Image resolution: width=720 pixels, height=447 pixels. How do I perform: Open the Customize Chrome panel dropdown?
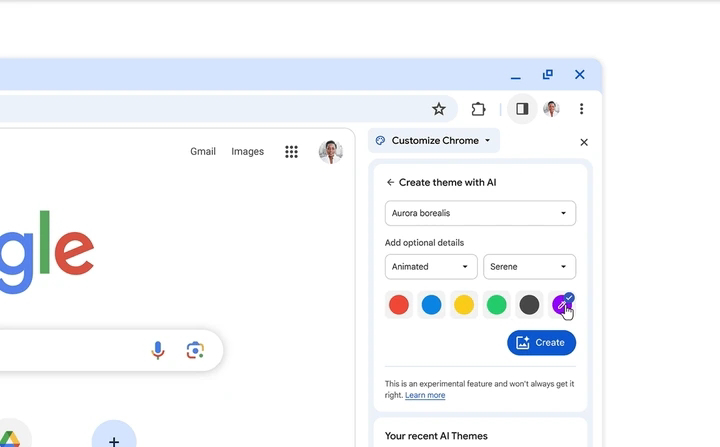click(x=434, y=141)
